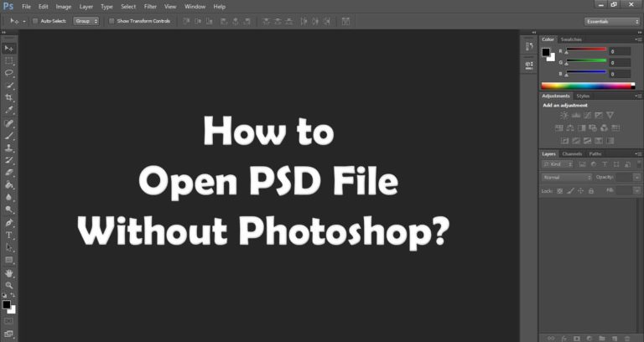This screenshot has height=342, width=644.
Task: Select the Hand tool
Action: (8, 273)
